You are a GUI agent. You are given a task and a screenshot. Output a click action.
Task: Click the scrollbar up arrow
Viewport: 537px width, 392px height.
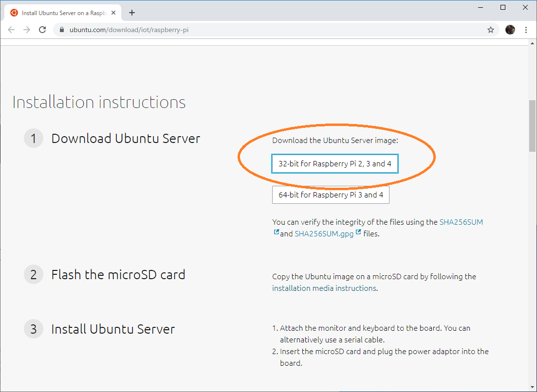point(532,43)
